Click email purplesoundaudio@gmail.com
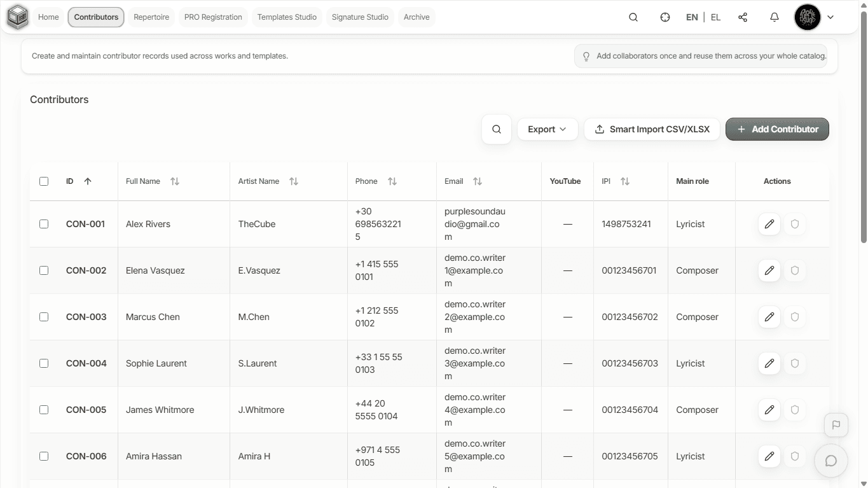Viewport: 868px width, 488px height. coord(475,224)
